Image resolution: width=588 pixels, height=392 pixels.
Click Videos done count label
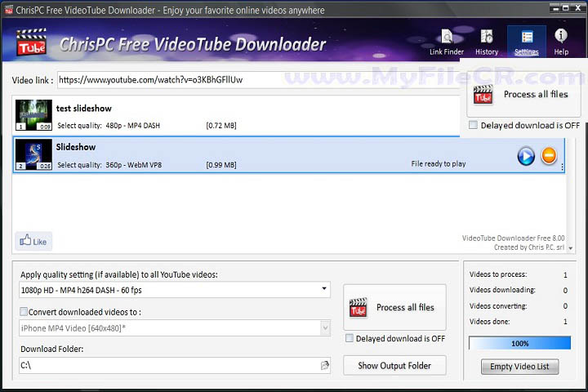[x=489, y=322]
